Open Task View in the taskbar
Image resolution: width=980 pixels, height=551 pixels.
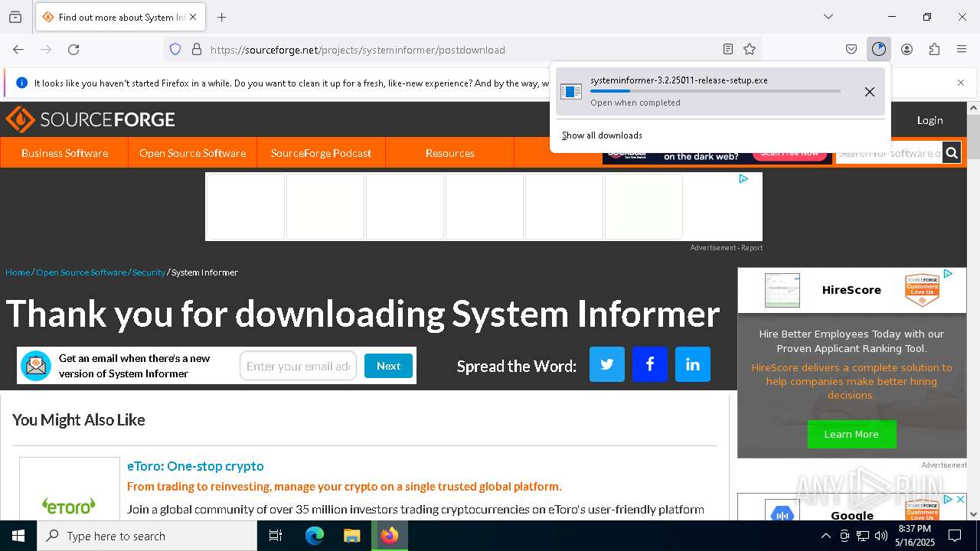276,536
